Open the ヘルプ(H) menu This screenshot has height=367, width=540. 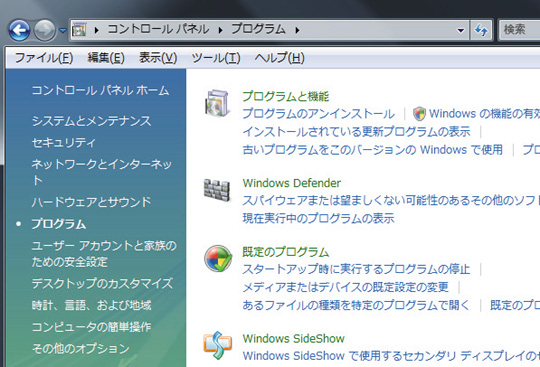click(x=279, y=57)
